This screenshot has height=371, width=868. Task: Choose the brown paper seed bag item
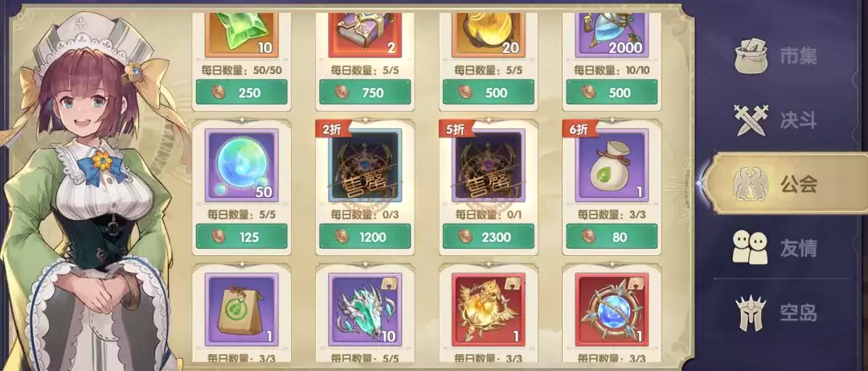[241, 310]
